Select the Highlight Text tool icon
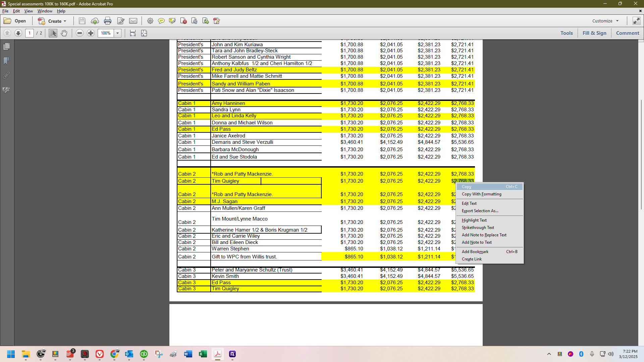Image resolution: width=644 pixels, height=362 pixels. point(172,21)
